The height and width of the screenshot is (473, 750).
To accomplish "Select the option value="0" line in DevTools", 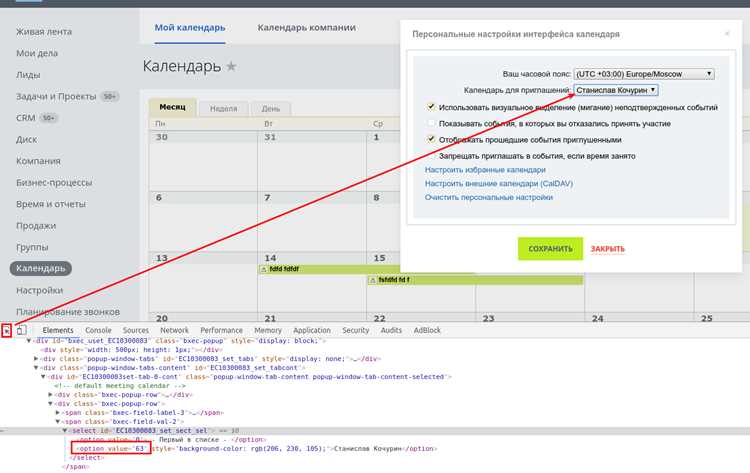I will [171, 440].
